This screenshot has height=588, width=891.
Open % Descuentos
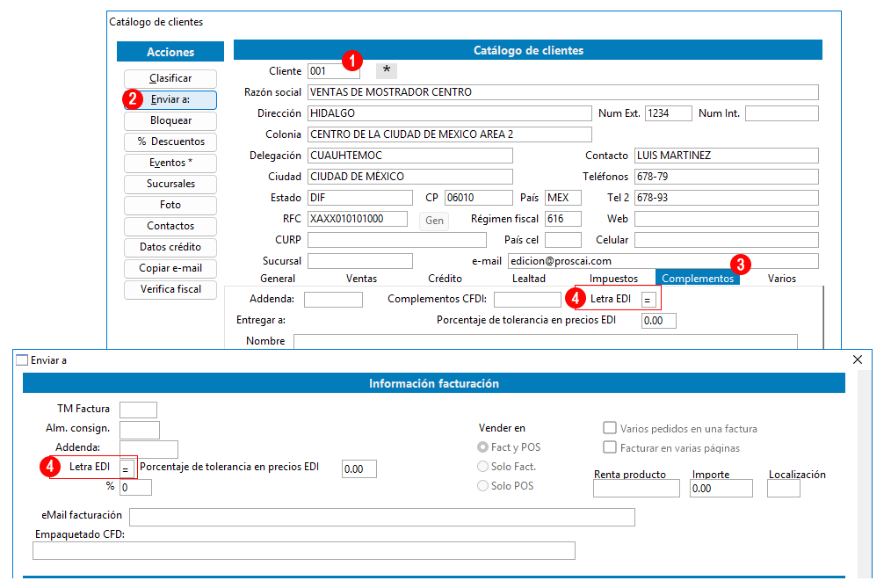click(x=170, y=142)
